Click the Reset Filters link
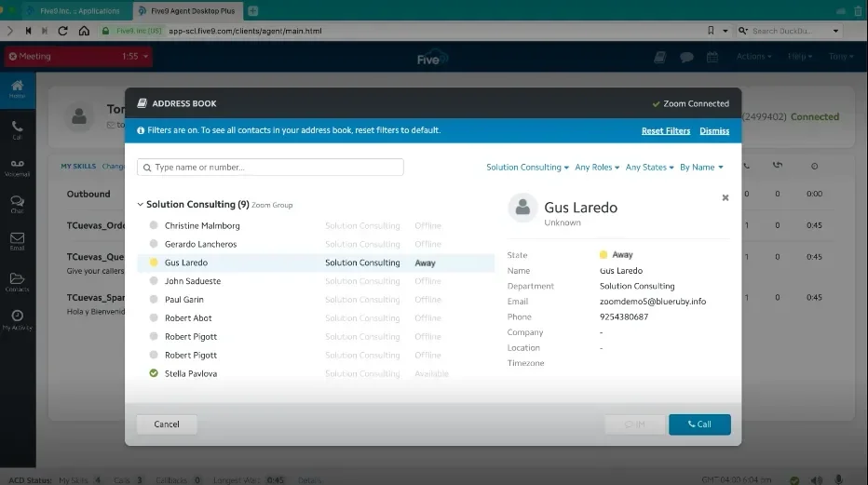This screenshot has height=485, width=868. pos(665,131)
